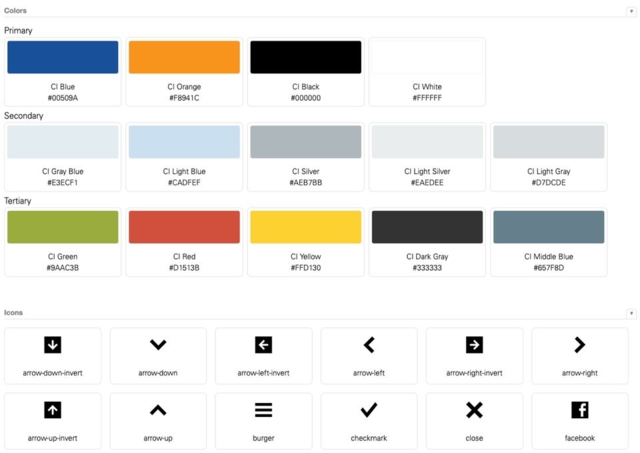Click the Icons section title

13,313
